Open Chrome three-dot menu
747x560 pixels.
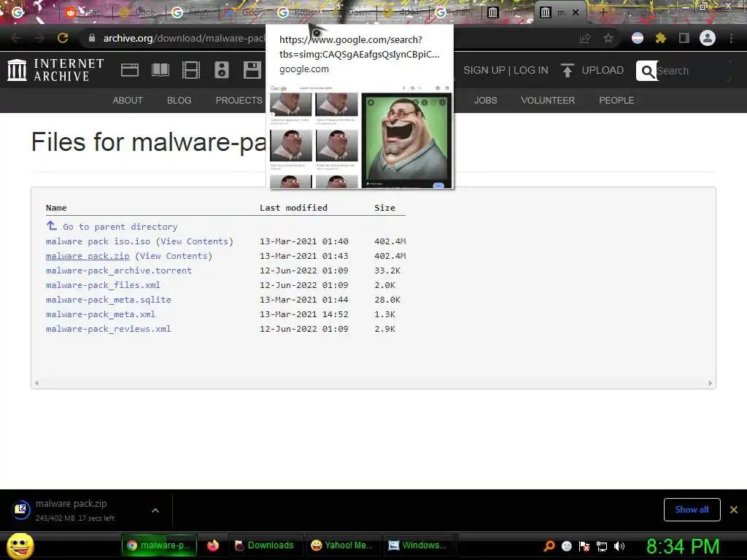click(x=731, y=39)
